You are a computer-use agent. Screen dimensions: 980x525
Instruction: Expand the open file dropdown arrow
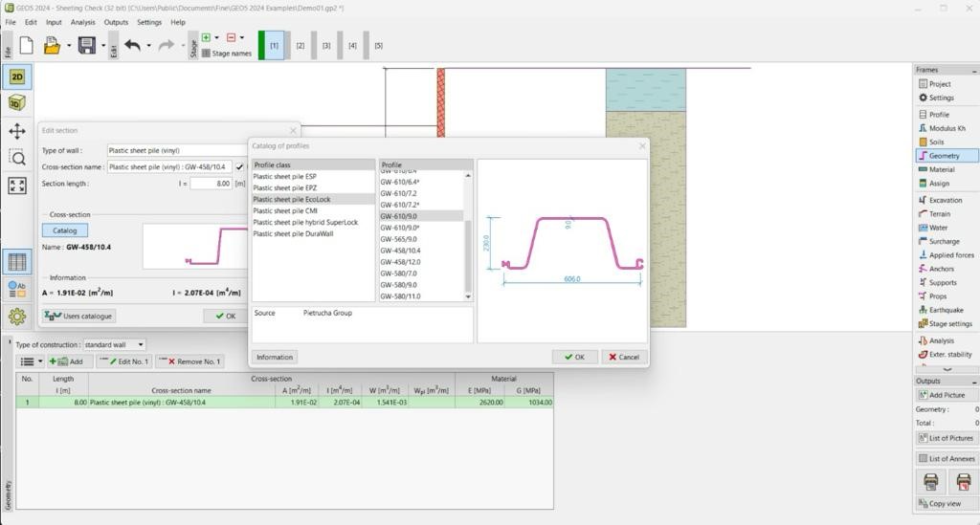pyautogui.click(x=67, y=45)
